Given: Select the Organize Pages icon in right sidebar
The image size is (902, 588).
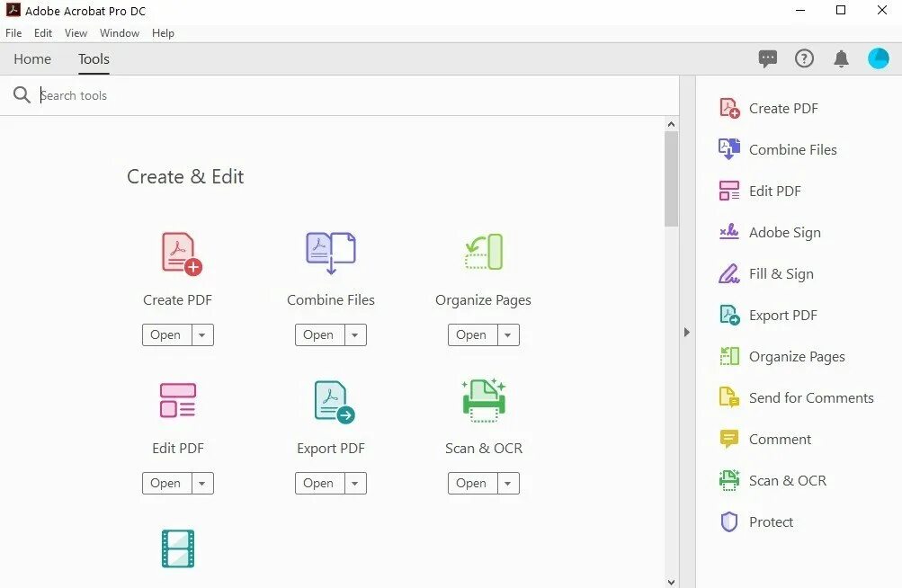Looking at the screenshot, I should coord(729,356).
